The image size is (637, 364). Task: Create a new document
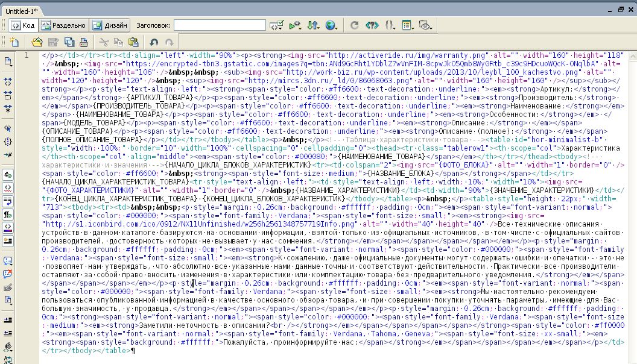tap(14, 42)
